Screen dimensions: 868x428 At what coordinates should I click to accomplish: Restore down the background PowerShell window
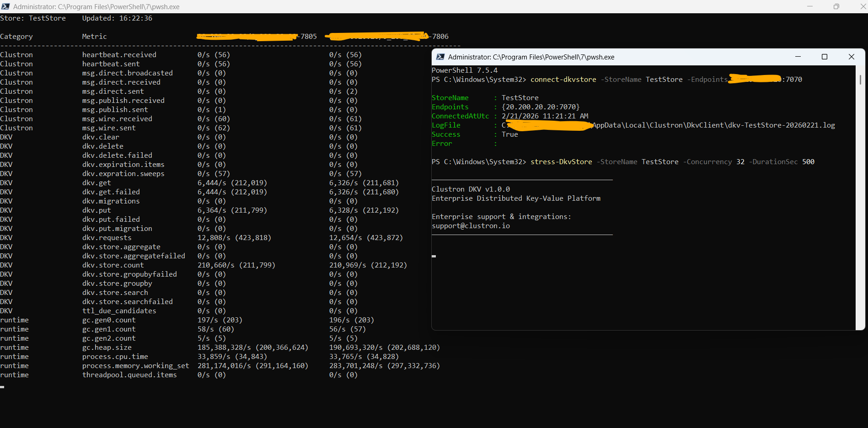tap(836, 6)
